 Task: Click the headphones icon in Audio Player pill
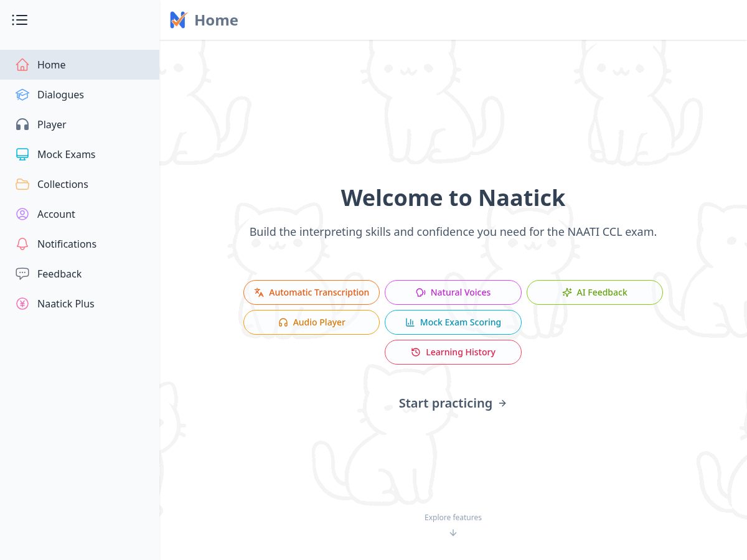click(x=283, y=322)
